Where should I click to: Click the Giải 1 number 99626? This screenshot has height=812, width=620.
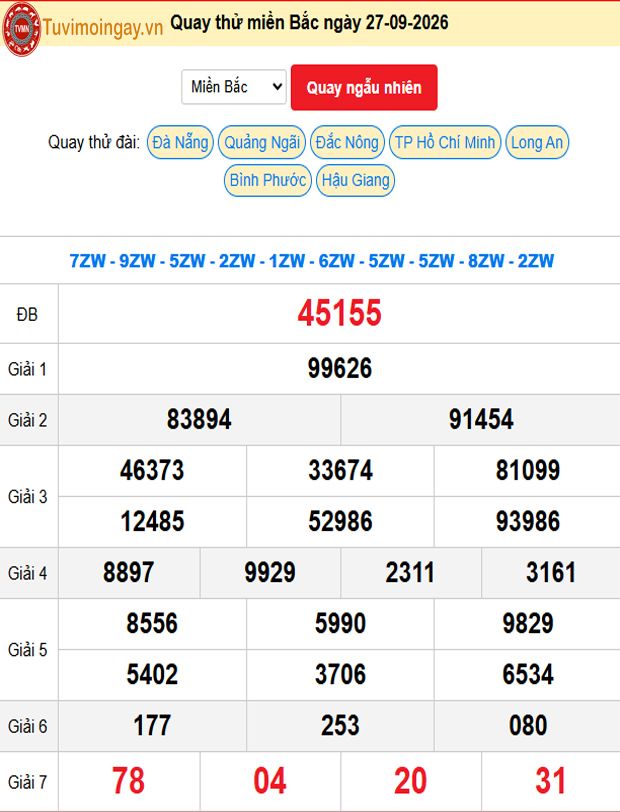tap(340, 369)
